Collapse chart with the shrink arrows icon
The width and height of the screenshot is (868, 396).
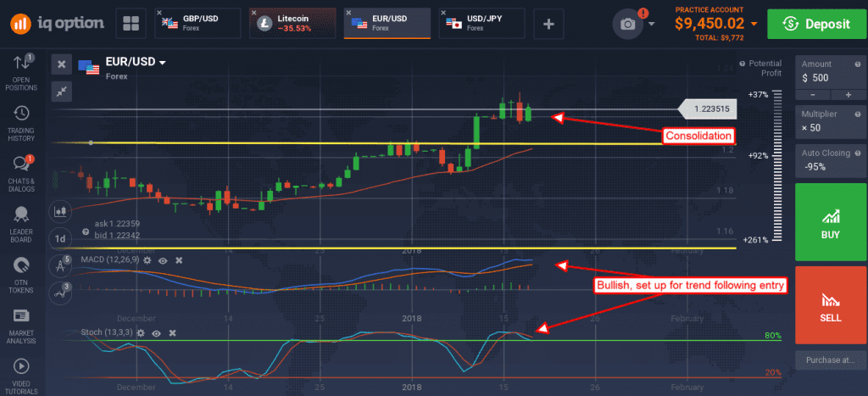click(x=61, y=92)
